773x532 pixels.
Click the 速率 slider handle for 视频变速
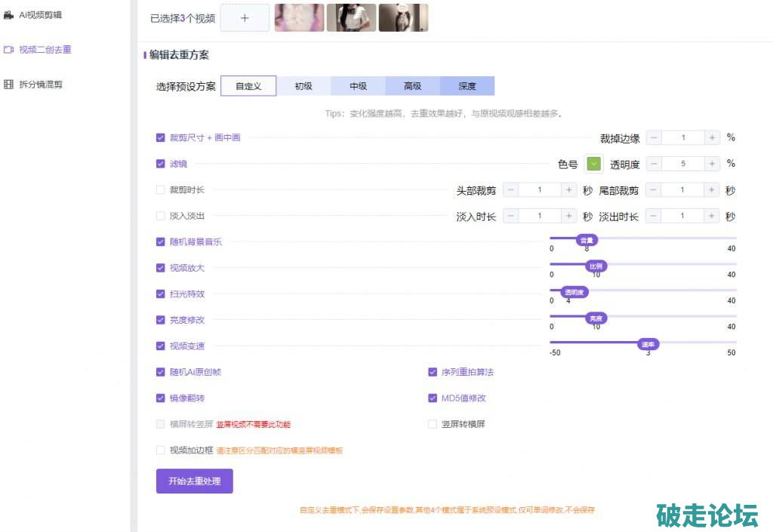pos(648,344)
